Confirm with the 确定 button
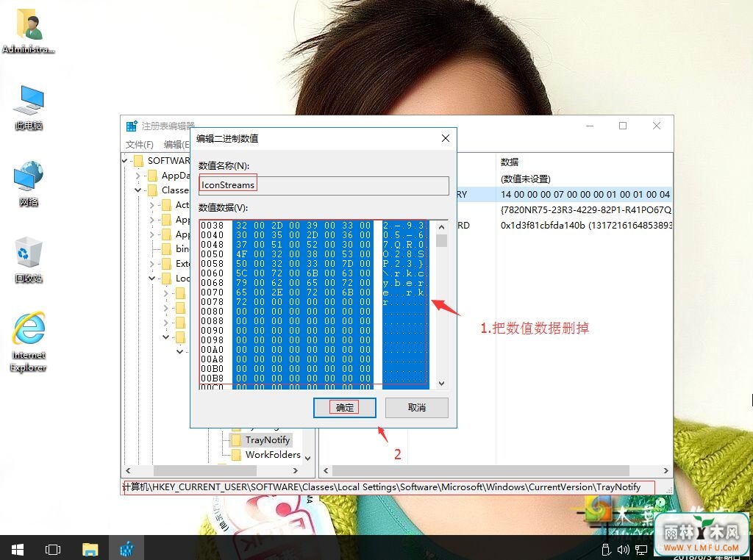The height and width of the screenshot is (560, 753). pyautogui.click(x=344, y=407)
